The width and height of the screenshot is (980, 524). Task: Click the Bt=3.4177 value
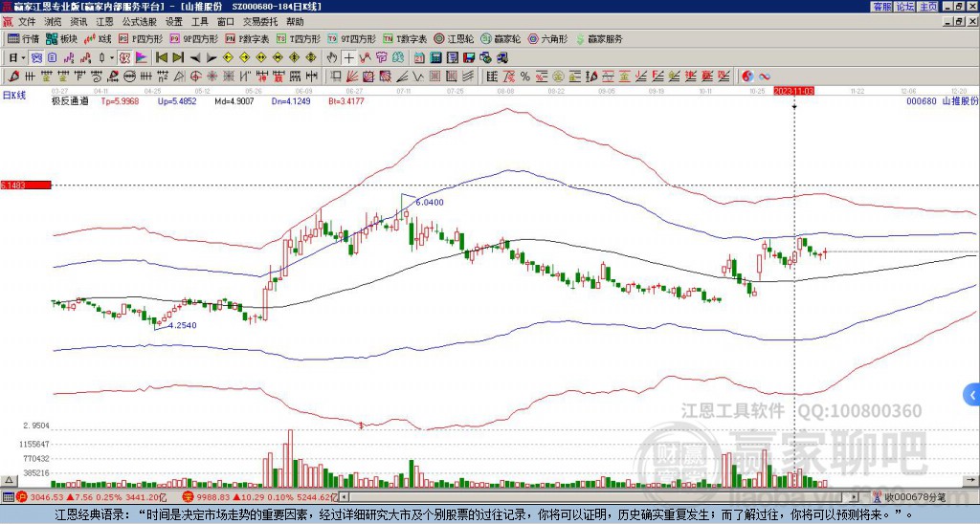(x=346, y=100)
